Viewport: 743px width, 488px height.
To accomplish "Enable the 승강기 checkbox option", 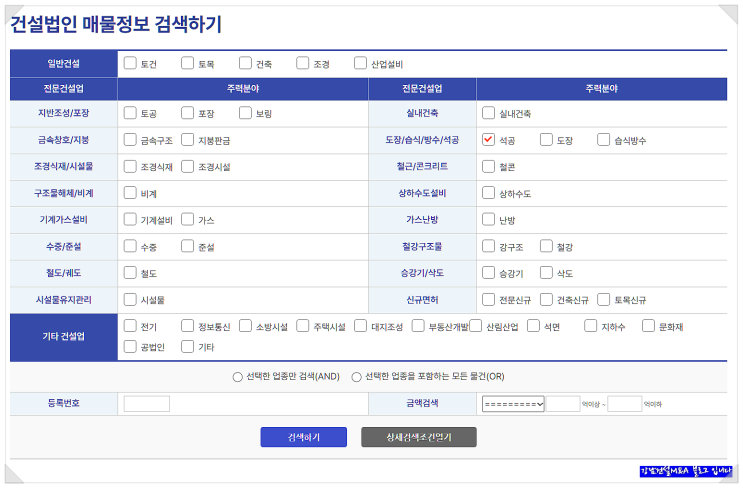I will click(x=489, y=273).
